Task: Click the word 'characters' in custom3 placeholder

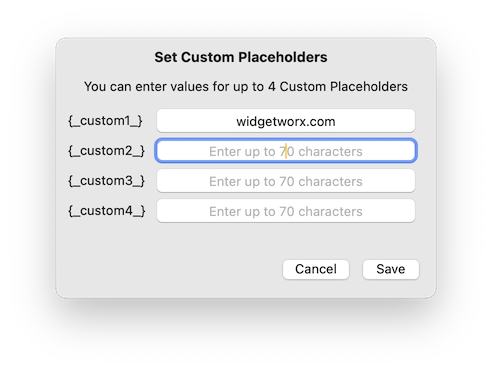Action: 330,182
